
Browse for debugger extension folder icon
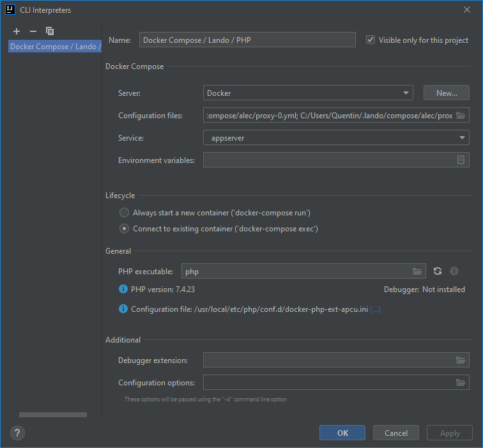pyautogui.click(x=461, y=360)
